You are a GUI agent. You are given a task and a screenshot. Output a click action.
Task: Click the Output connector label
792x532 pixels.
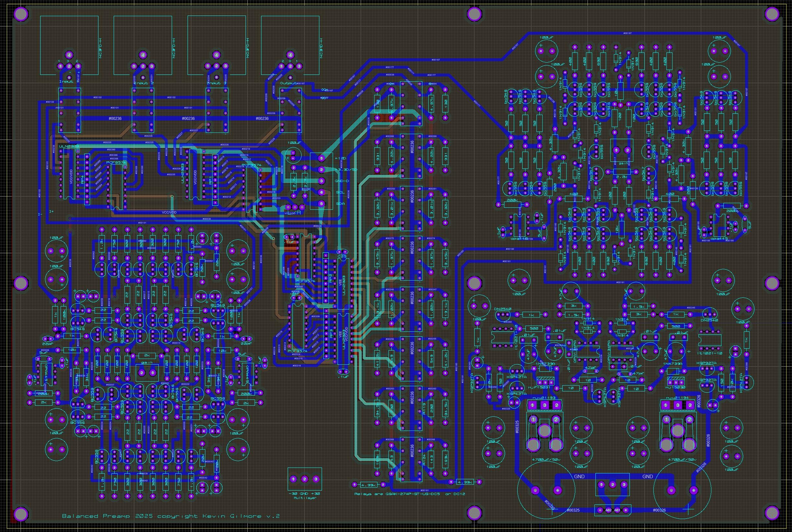click(289, 83)
